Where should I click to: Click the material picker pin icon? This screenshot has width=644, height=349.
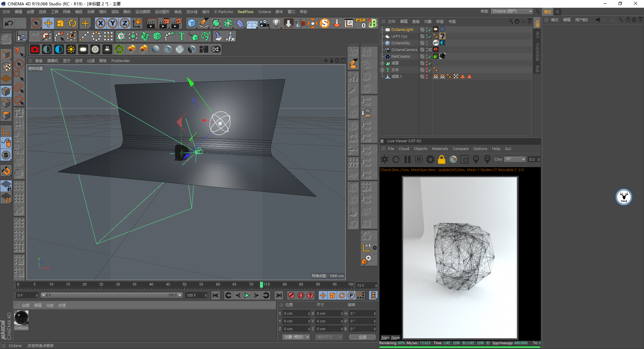(487, 159)
